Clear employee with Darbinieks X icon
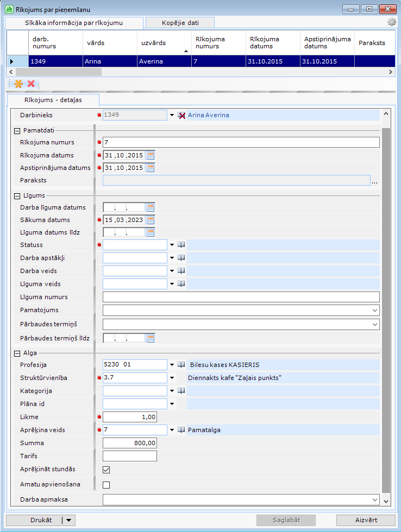 tap(181, 115)
